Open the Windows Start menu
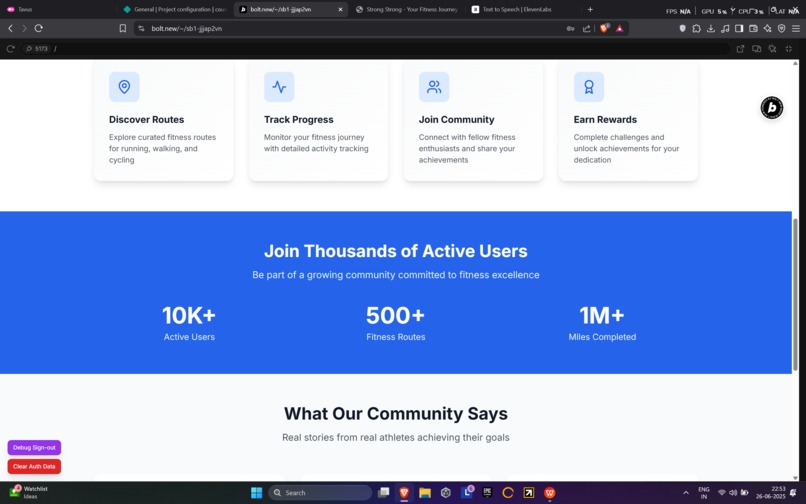 [x=257, y=493]
